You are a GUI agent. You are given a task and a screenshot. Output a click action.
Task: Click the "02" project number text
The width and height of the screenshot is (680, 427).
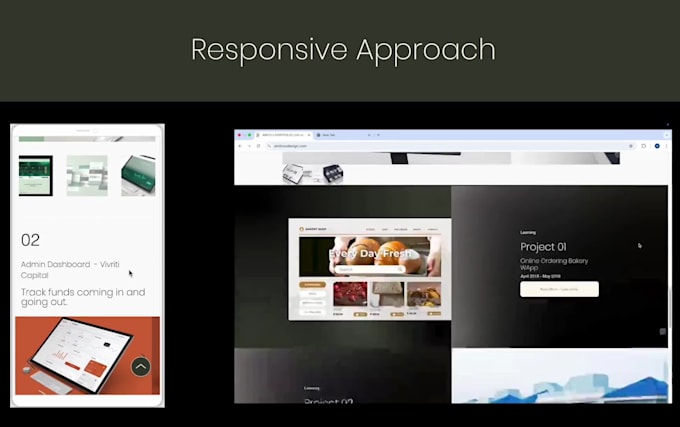tap(30, 240)
